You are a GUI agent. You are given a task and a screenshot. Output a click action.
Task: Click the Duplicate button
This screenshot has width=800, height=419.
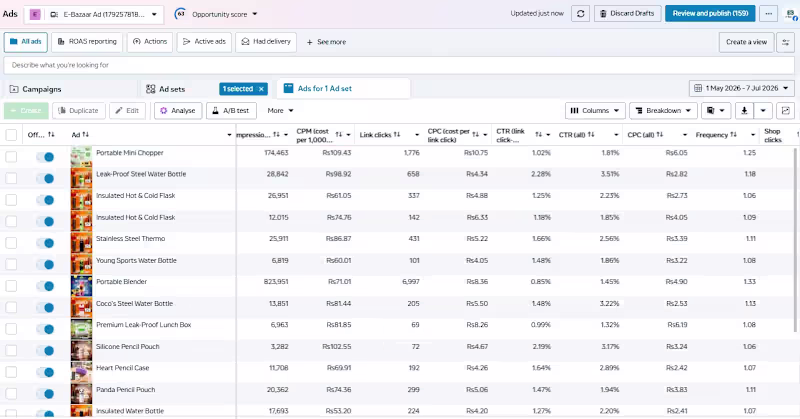point(78,111)
